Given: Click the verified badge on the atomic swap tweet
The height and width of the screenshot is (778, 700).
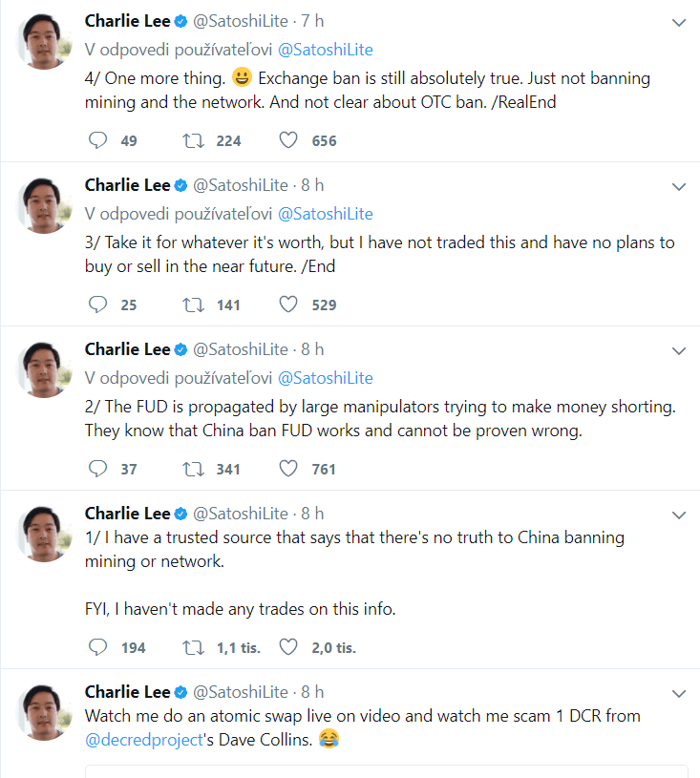Looking at the screenshot, I should [180, 691].
